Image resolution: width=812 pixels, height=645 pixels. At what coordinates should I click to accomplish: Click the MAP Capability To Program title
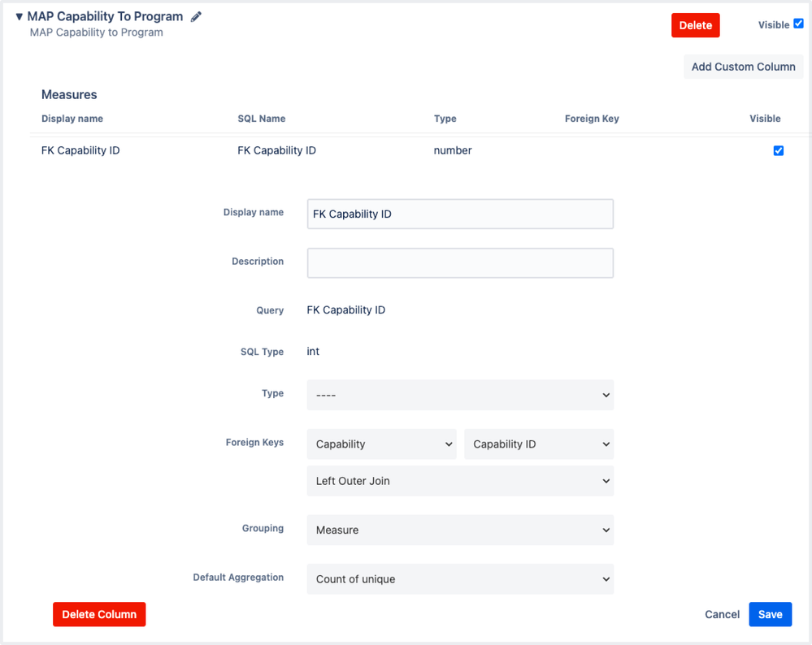point(105,16)
